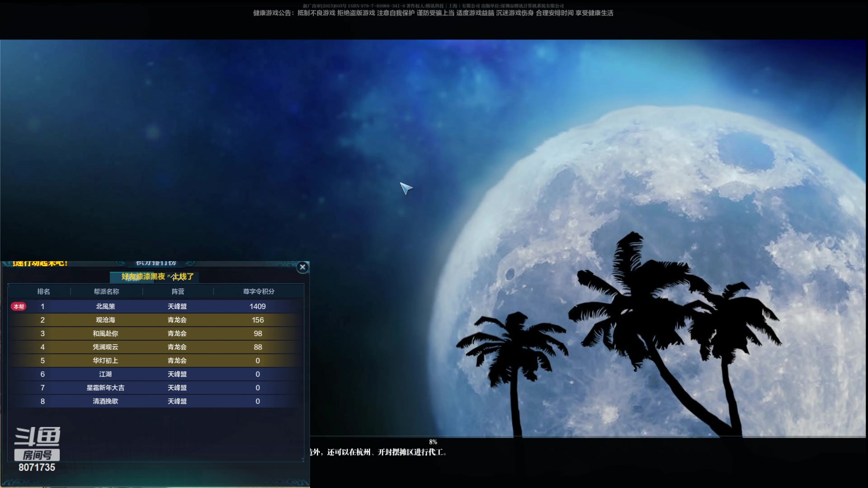Image resolution: width=868 pixels, height=488 pixels.
Task: Click the Douyu logo watermark
Action: coord(37,437)
